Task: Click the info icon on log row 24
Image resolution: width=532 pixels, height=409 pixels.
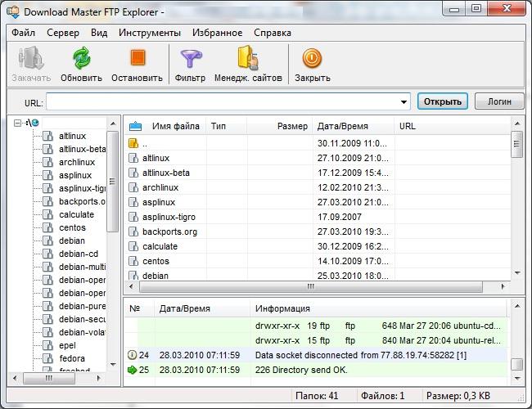Action: (132, 355)
